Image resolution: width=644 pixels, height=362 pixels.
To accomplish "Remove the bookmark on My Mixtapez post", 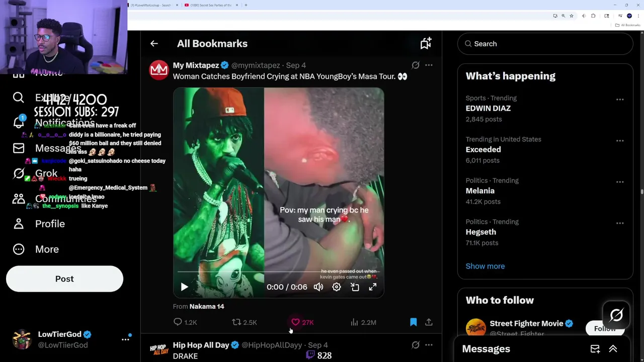I will tap(414, 322).
